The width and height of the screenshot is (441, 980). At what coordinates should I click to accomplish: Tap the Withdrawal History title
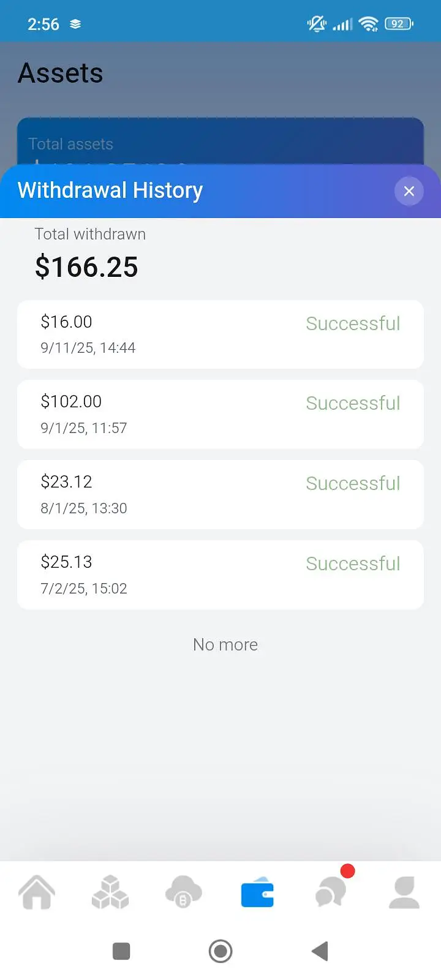coord(110,190)
